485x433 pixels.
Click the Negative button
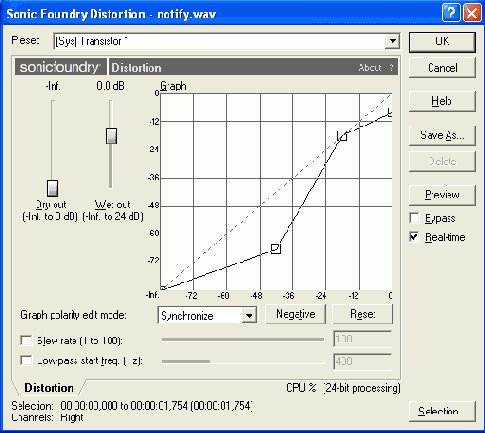[x=295, y=314]
